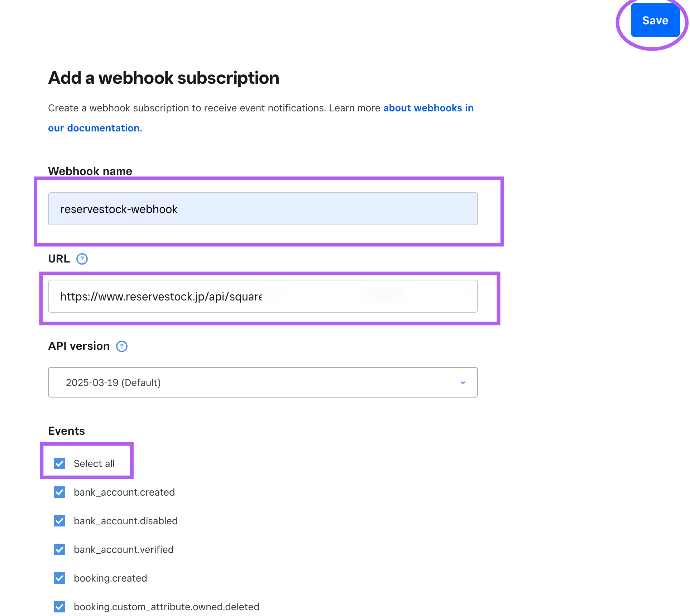690x616 pixels.
Task: Toggle the booking.created checkbox
Action: tap(59, 578)
